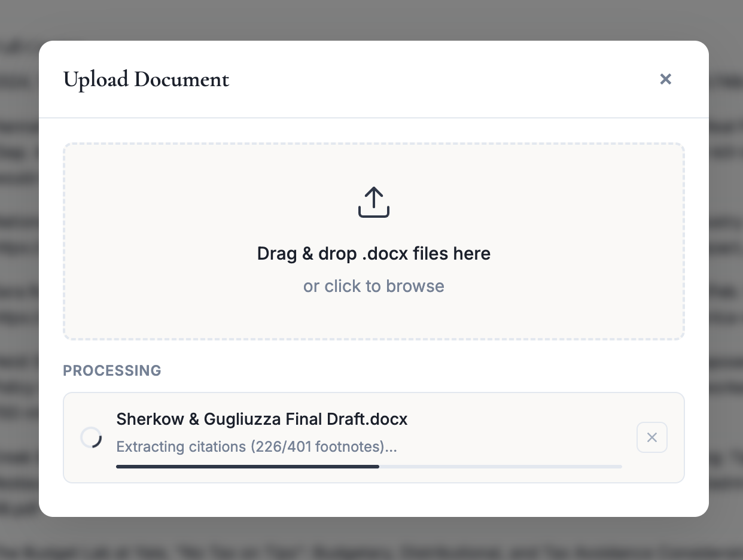Viewport: 743px width, 560px height.
Task: Click the 'Extracting citations' status text
Action: pos(257,446)
